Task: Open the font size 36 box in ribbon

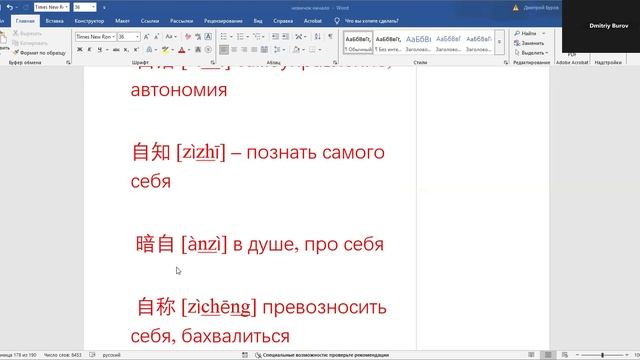Action: coord(129,37)
